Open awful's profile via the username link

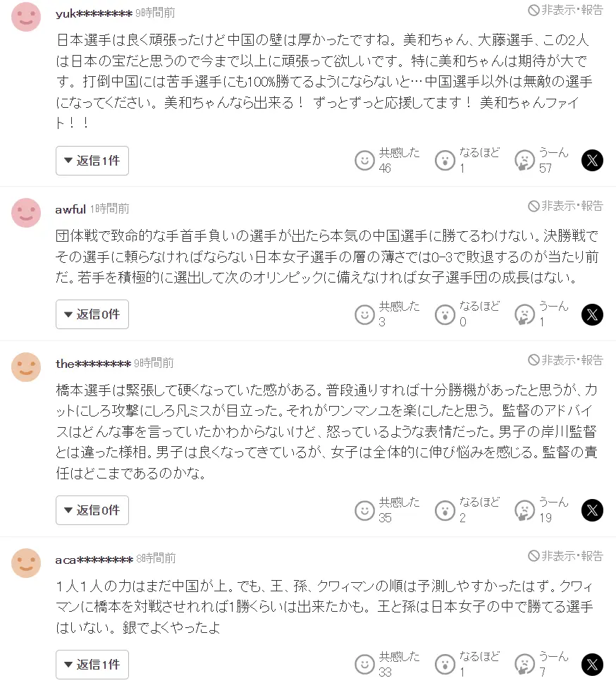[x=70, y=209]
